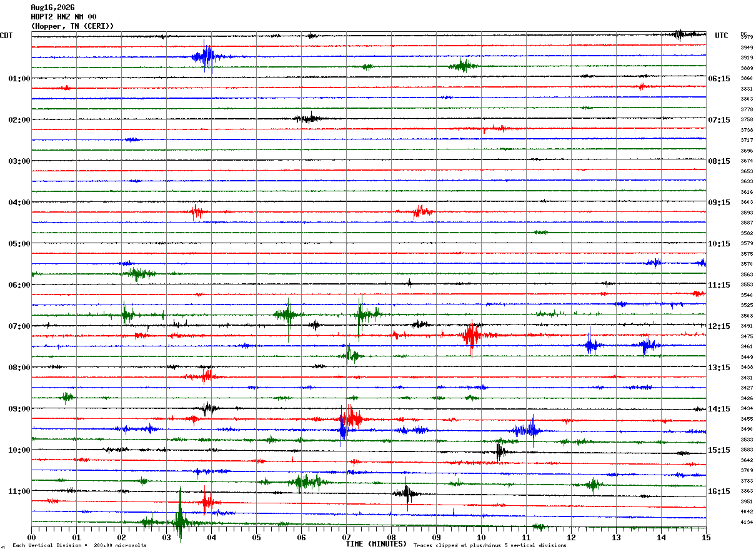Select the 10:00 CDT hour label
The height and width of the screenshot is (554, 756).
tap(19, 450)
